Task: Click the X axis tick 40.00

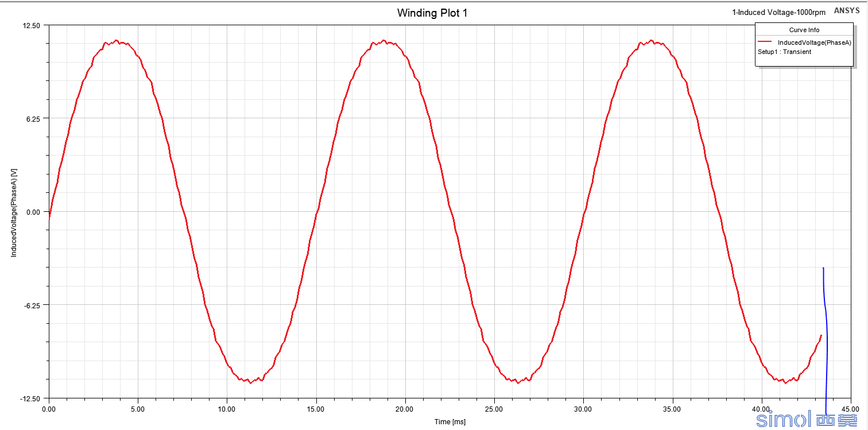Action: (x=761, y=409)
